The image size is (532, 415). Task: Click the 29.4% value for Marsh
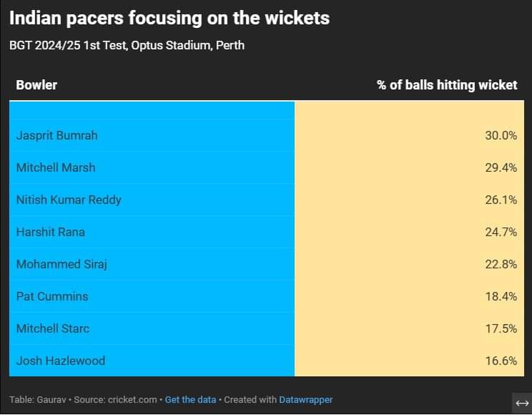tap(501, 167)
